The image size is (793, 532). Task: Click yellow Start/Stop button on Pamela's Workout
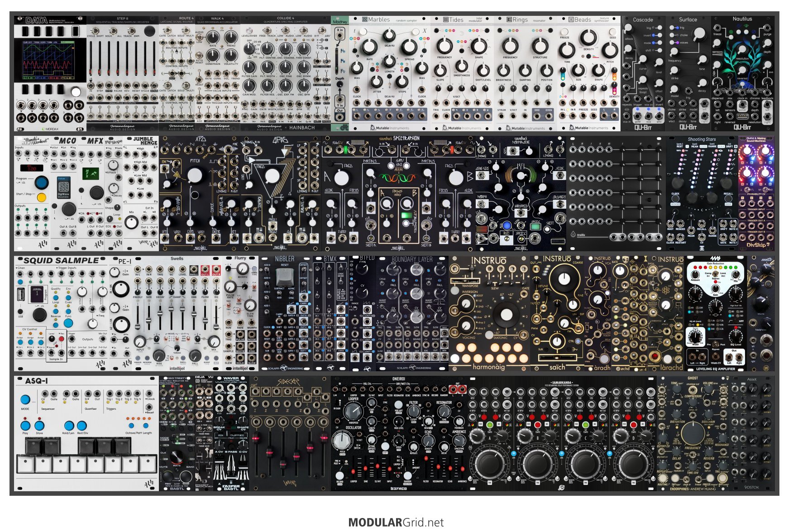coord(41,197)
